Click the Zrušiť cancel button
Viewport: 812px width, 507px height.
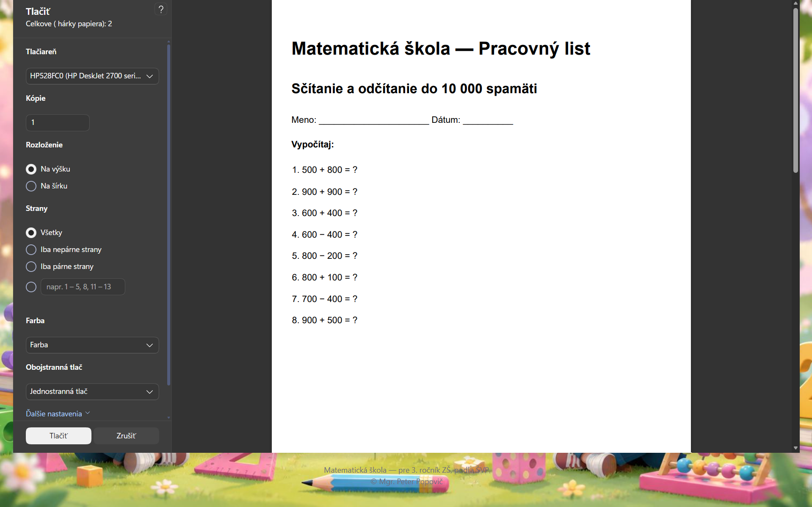point(126,436)
